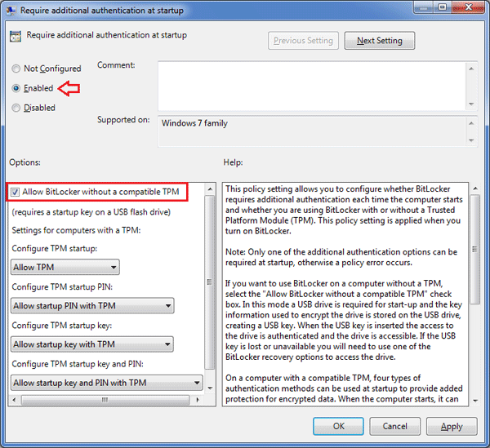Select the Enabled radio button
Screen dimensions: 490x448
point(17,88)
